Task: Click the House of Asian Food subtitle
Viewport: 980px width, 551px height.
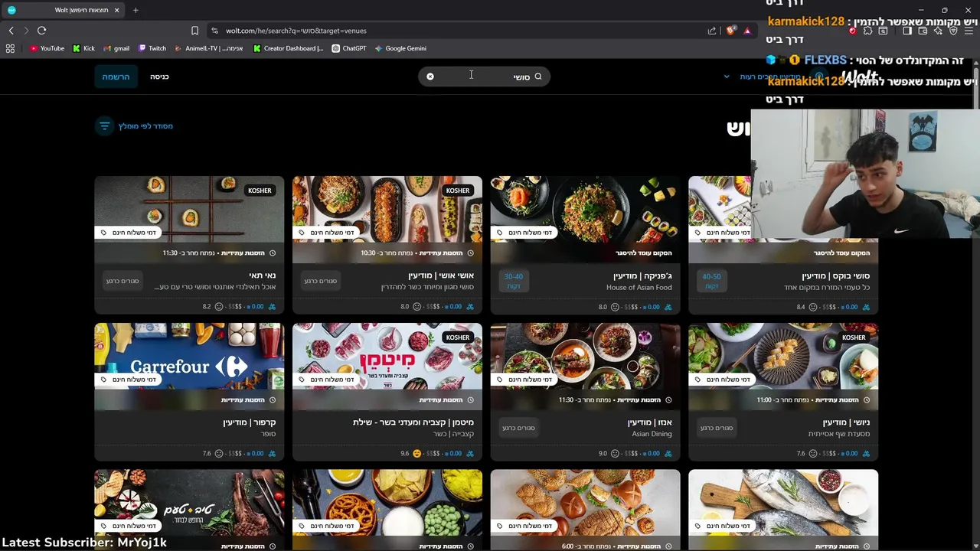Action: point(639,288)
